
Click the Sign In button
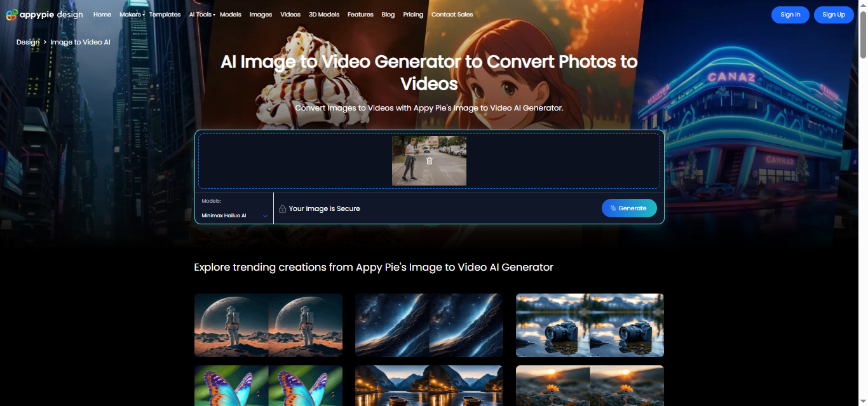(790, 15)
